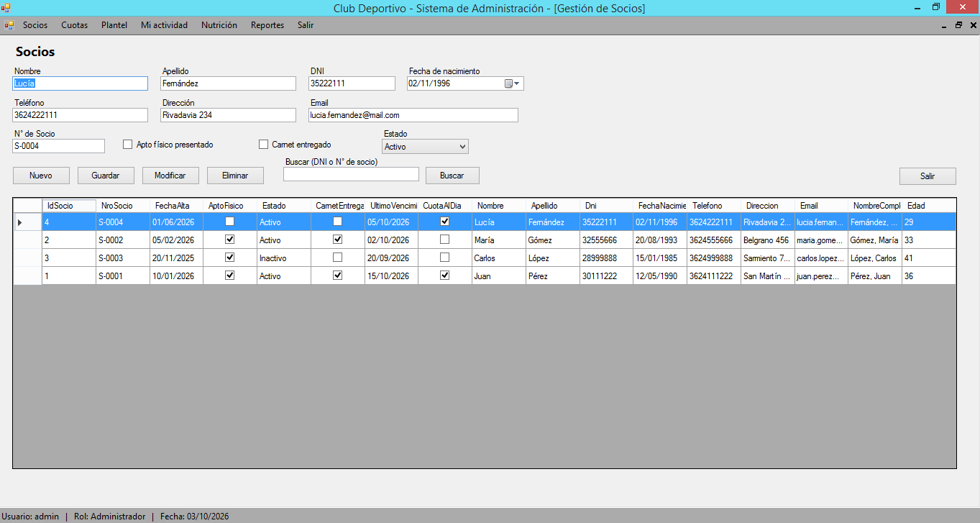Screen dimensions: 980x523
Task: Toggle Apto físico presentado checkbox
Action: click(128, 145)
